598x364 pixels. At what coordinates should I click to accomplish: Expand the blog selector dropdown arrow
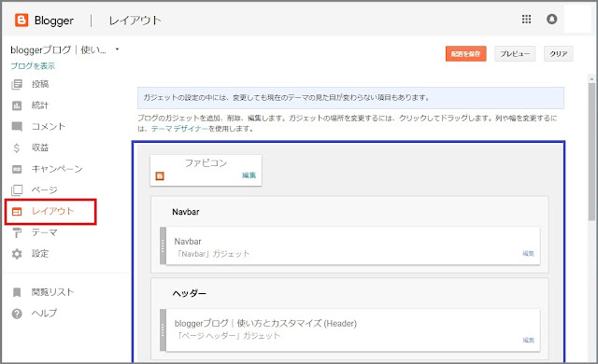[117, 49]
